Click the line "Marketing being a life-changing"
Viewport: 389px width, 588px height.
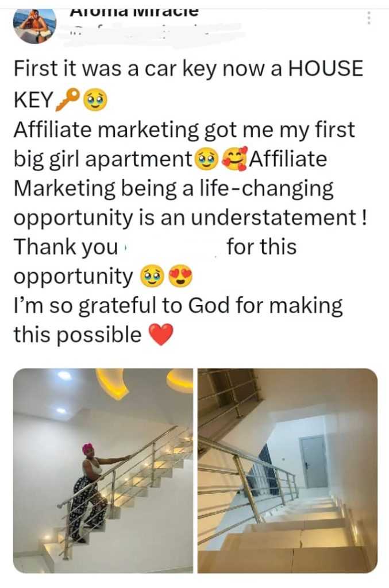[174, 188]
